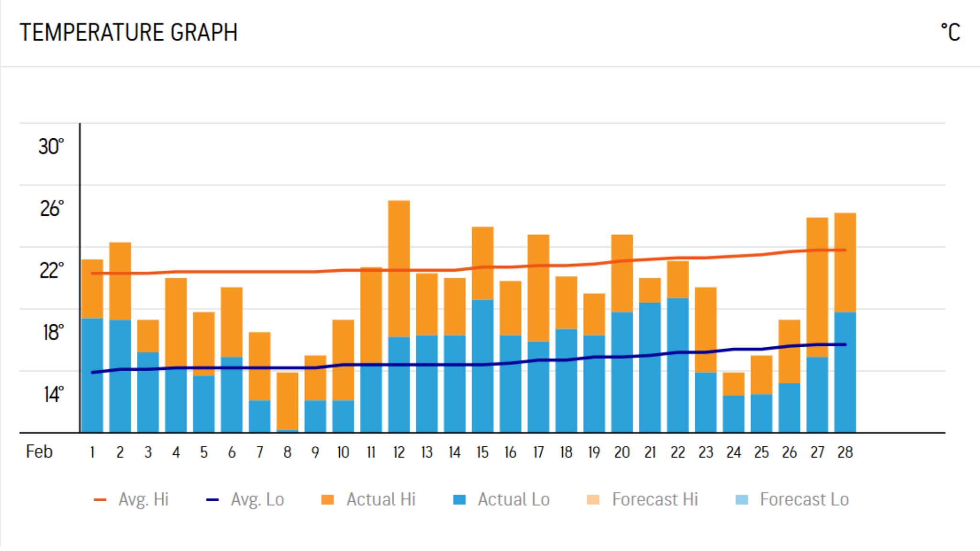Toggle Forecast Hi label in legend
This screenshot has height=551, width=980.
point(655,499)
